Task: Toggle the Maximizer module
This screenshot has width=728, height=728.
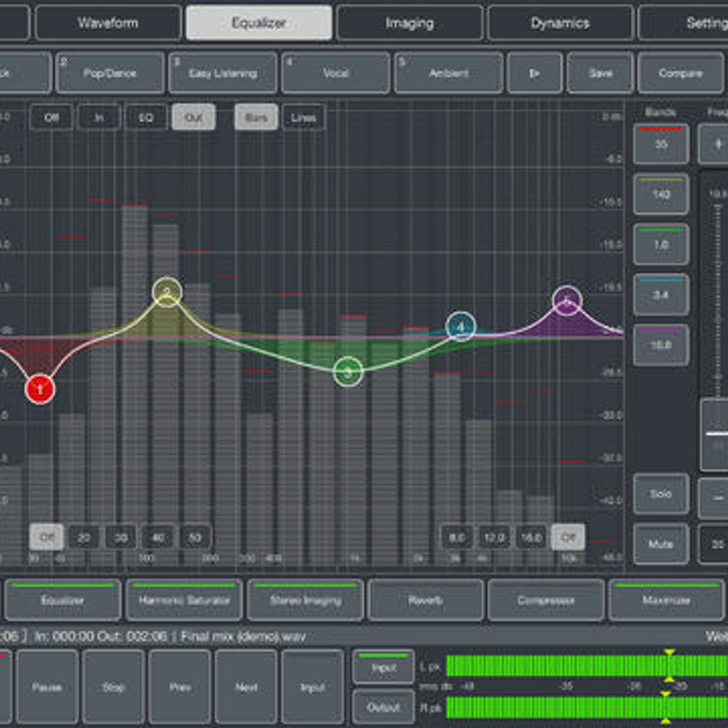Action: pyautogui.click(x=666, y=600)
